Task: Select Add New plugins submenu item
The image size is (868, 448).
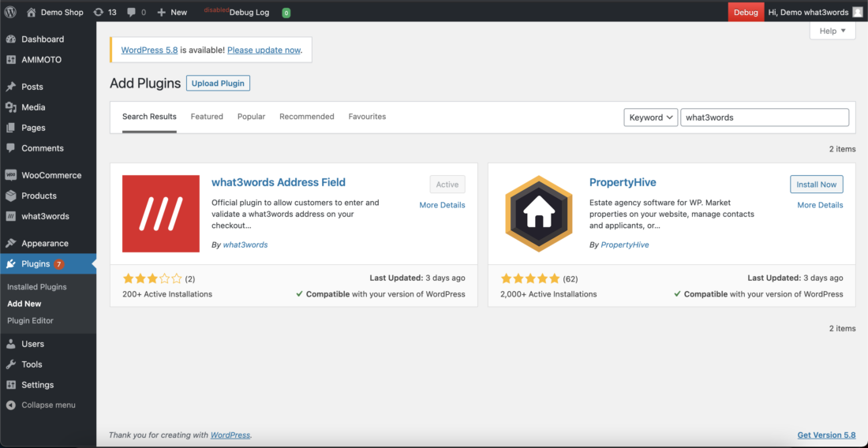Action: pyautogui.click(x=24, y=304)
